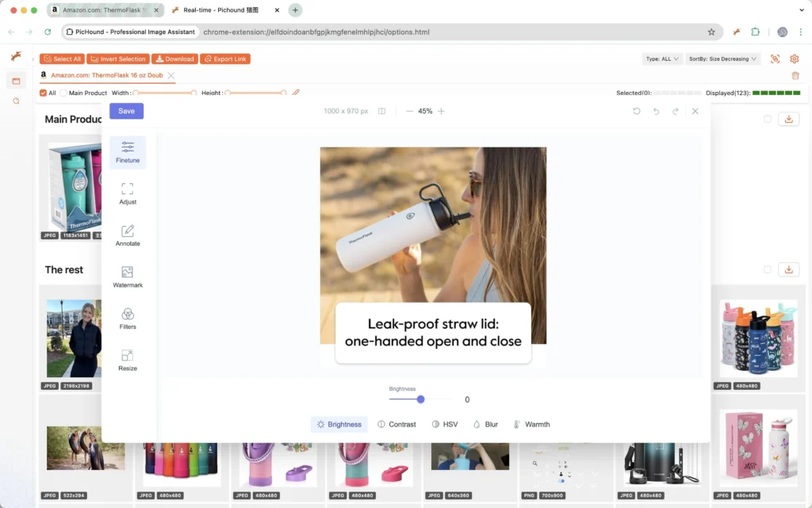Enable the Main Product filter checkbox
This screenshot has width=812, height=508.
[x=63, y=93]
